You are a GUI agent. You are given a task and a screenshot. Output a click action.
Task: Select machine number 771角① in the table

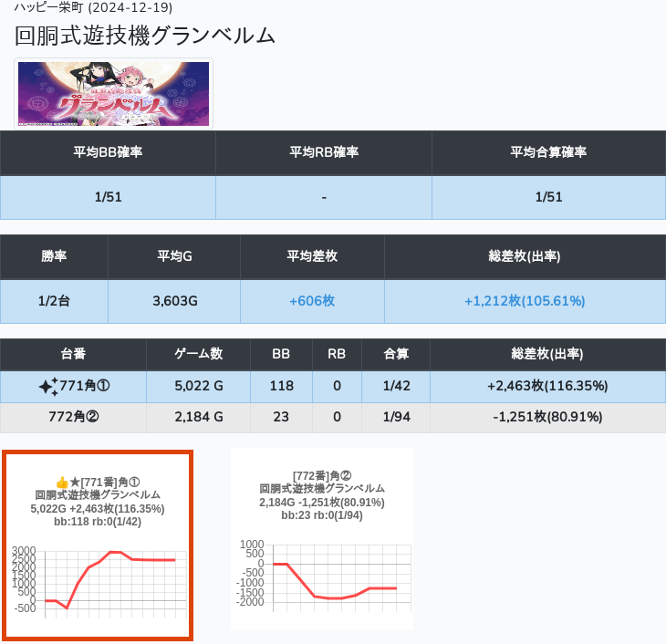point(85,386)
